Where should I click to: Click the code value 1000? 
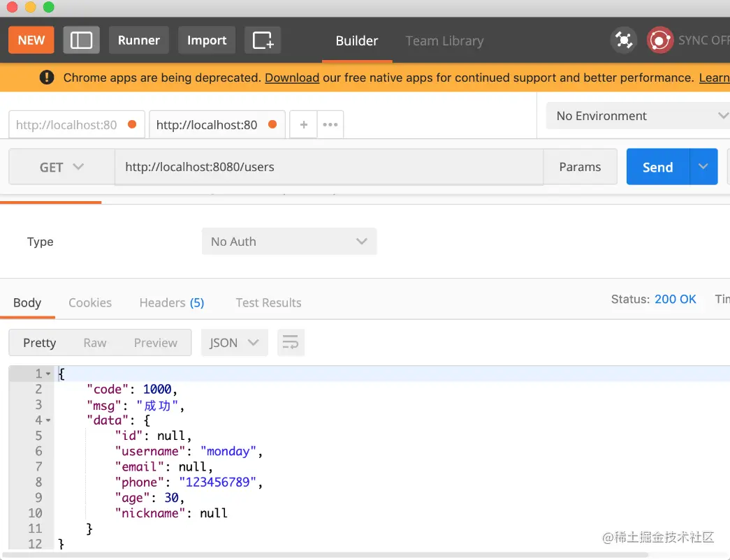pyautogui.click(x=157, y=389)
